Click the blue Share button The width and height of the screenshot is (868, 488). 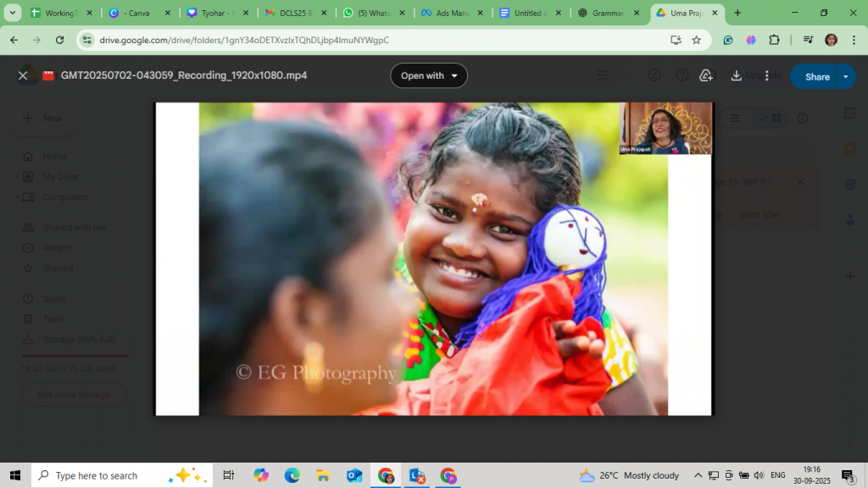tap(816, 76)
